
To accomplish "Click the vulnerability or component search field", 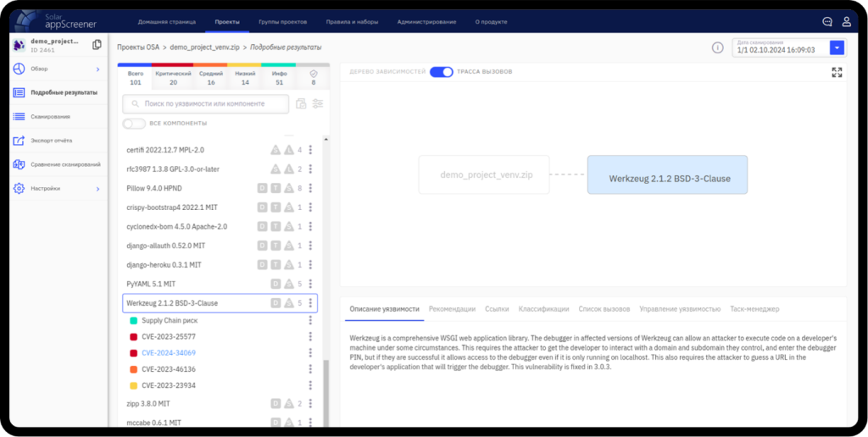I will (x=205, y=103).
